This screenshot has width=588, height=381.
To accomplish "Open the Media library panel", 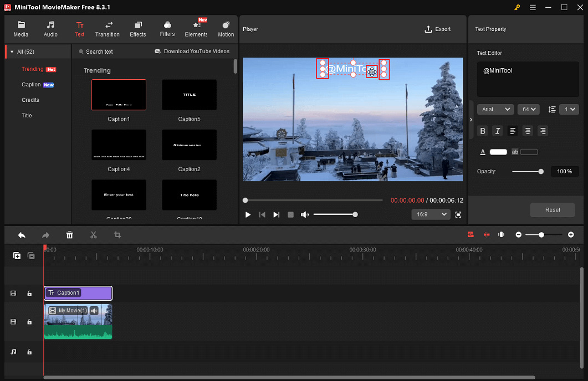I will click(21, 29).
